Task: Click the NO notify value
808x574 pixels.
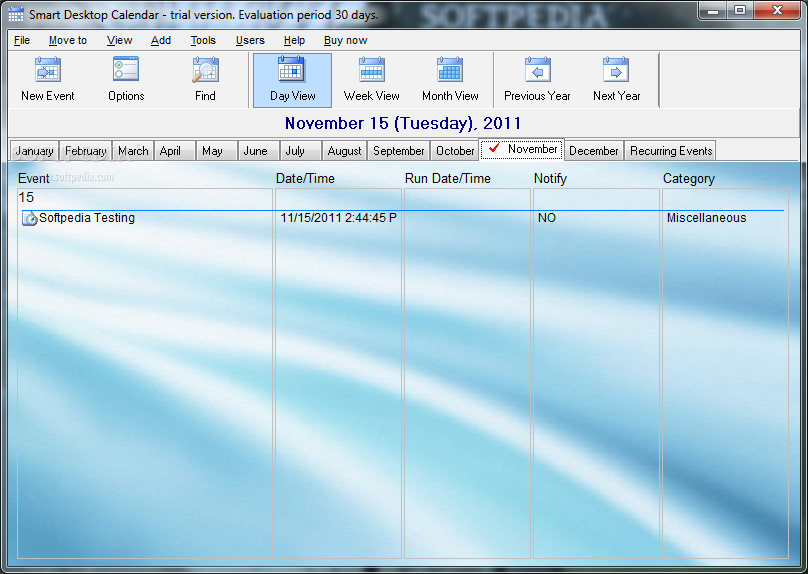Action: click(x=547, y=218)
